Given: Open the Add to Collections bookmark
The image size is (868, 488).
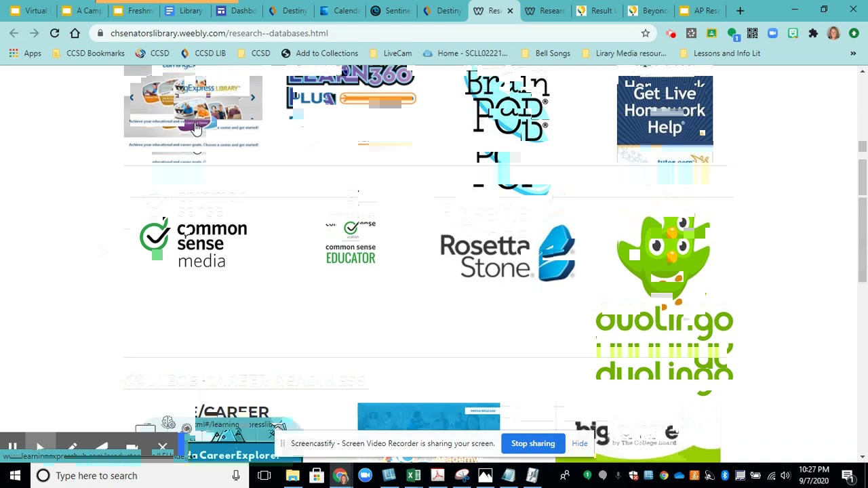Looking at the screenshot, I should click(x=319, y=53).
